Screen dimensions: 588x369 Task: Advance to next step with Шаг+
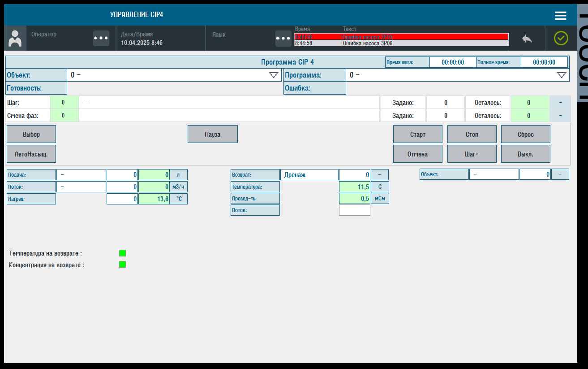pos(472,153)
